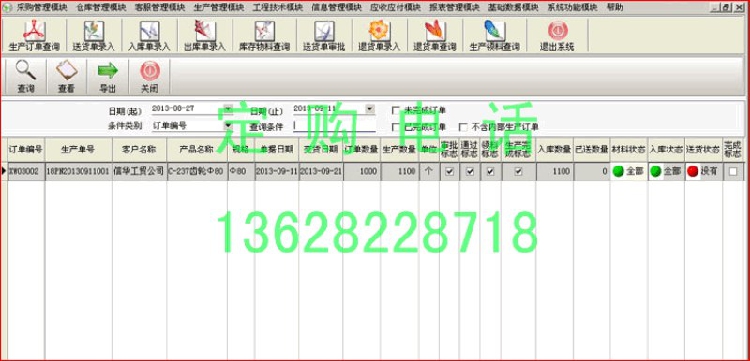
Task: Open 退货单录入 toolbar icon
Action: (x=379, y=36)
